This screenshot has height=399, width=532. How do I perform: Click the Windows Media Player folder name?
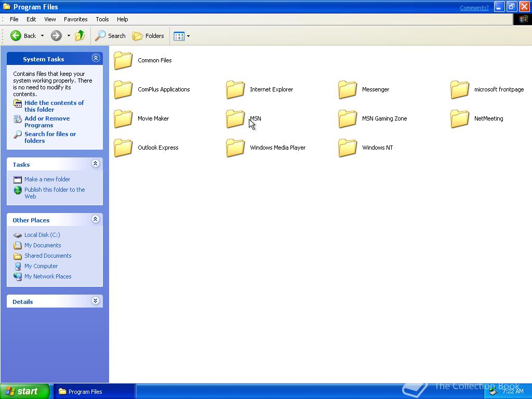(278, 148)
